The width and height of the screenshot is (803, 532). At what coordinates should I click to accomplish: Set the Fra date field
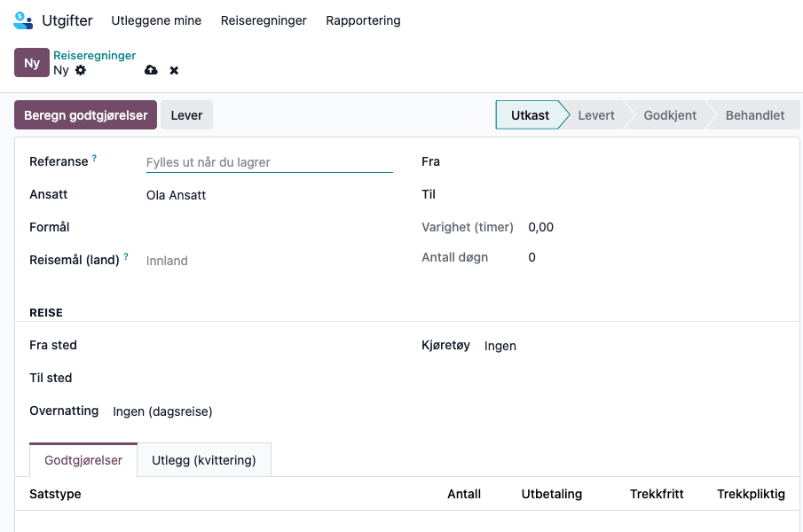(656, 162)
